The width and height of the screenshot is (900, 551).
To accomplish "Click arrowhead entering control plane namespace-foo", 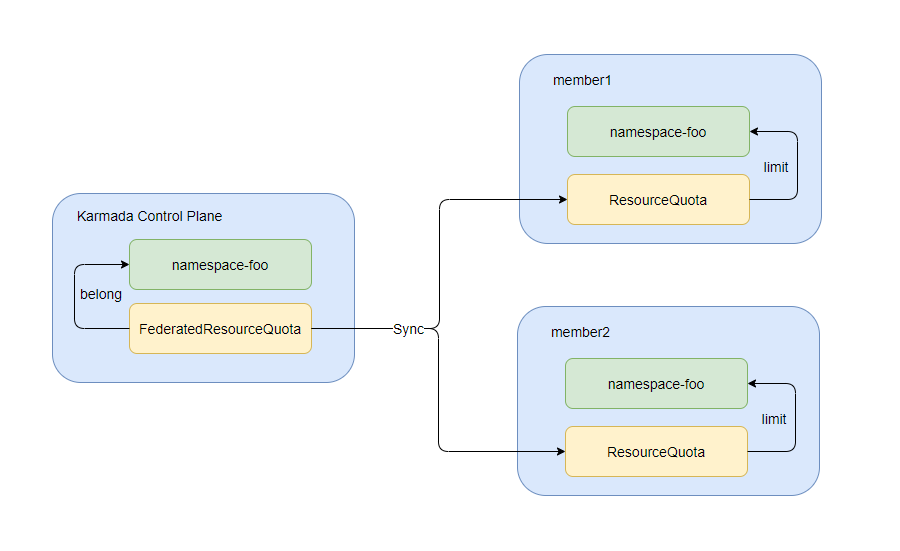I will 123,265.
